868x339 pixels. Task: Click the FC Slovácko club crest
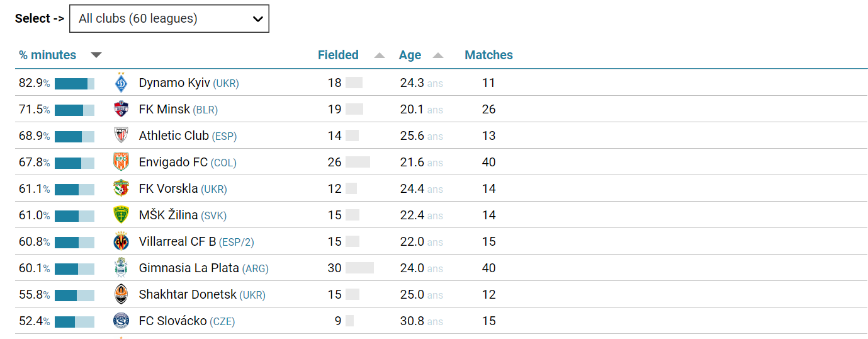[x=121, y=321]
